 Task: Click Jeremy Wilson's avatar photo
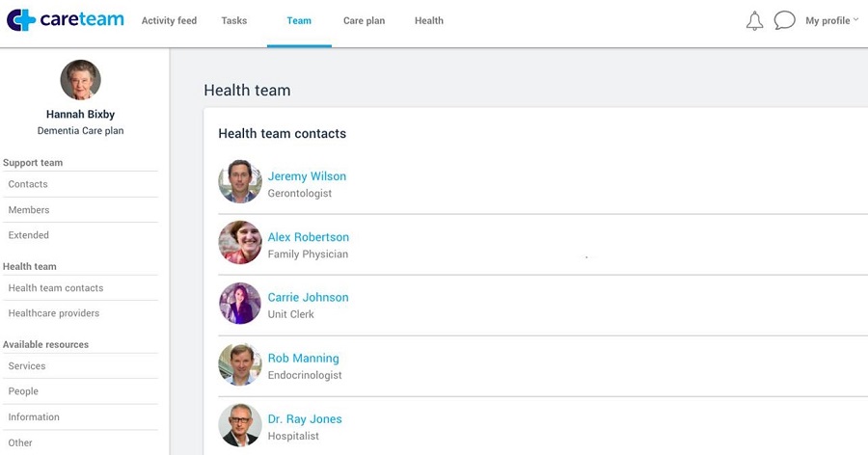pyautogui.click(x=240, y=182)
